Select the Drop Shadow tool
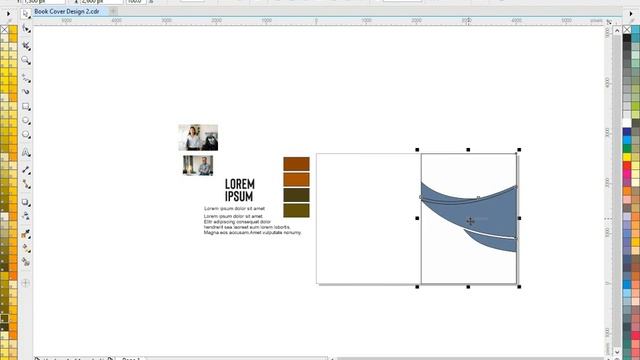Image resolution: width=640 pixels, height=360 pixels. tap(26, 202)
